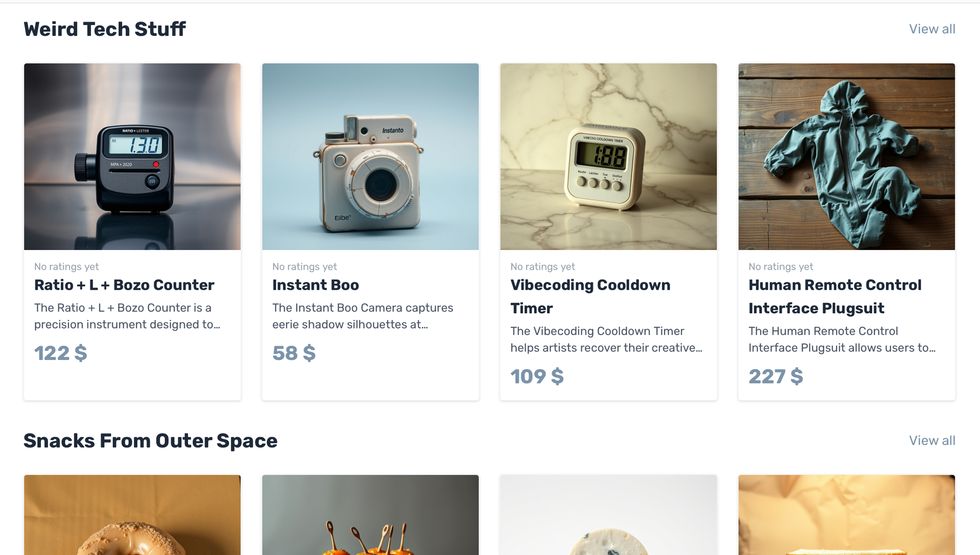Select the orange skewered snack image
Viewport: 980px width, 555px height.
click(370, 515)
